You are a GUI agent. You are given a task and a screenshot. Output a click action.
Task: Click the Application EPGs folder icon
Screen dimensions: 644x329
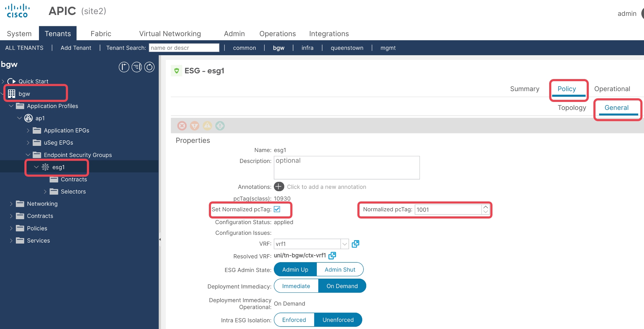pyautogui.click(x=37, y=130)
